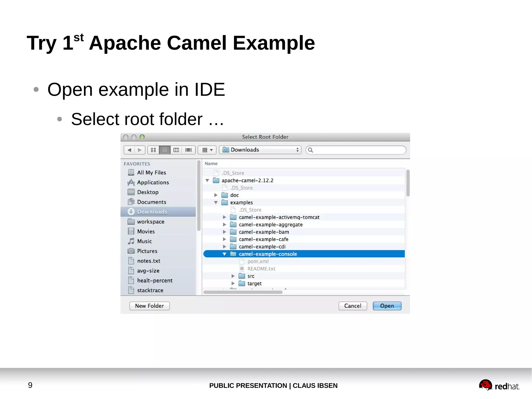The height and width of the screenshot is (399, 532).
Task: Select README.txt file
Action: click(304, 269)
